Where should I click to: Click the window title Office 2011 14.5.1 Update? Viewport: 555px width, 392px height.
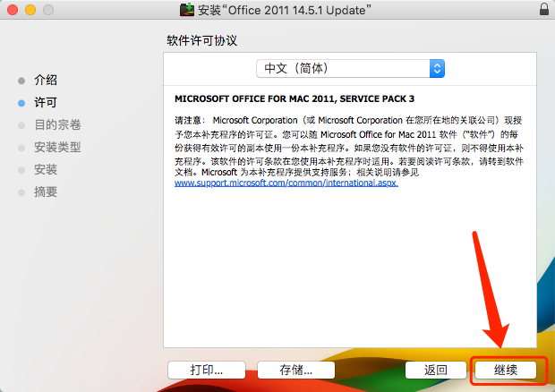(285, 10)
